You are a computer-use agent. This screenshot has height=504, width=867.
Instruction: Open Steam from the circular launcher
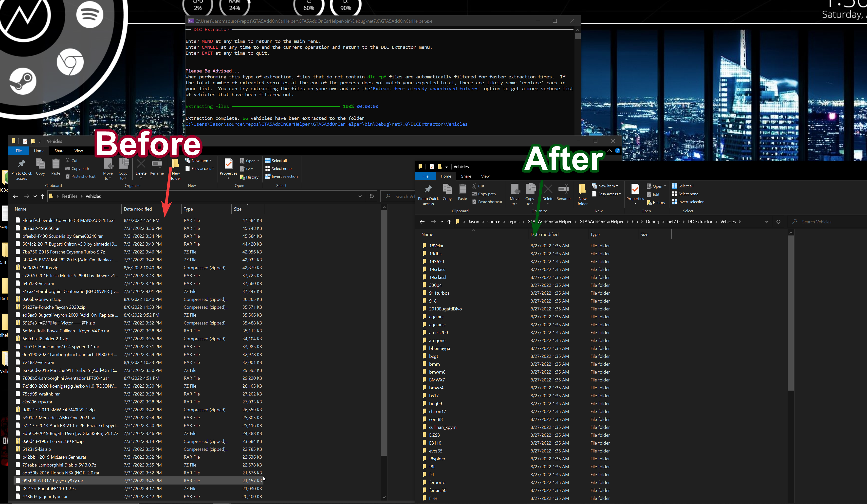pos(23,81)
